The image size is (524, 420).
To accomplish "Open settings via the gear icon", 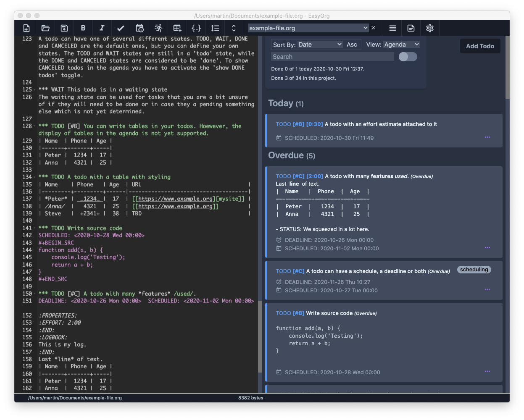I will (429, 28).
